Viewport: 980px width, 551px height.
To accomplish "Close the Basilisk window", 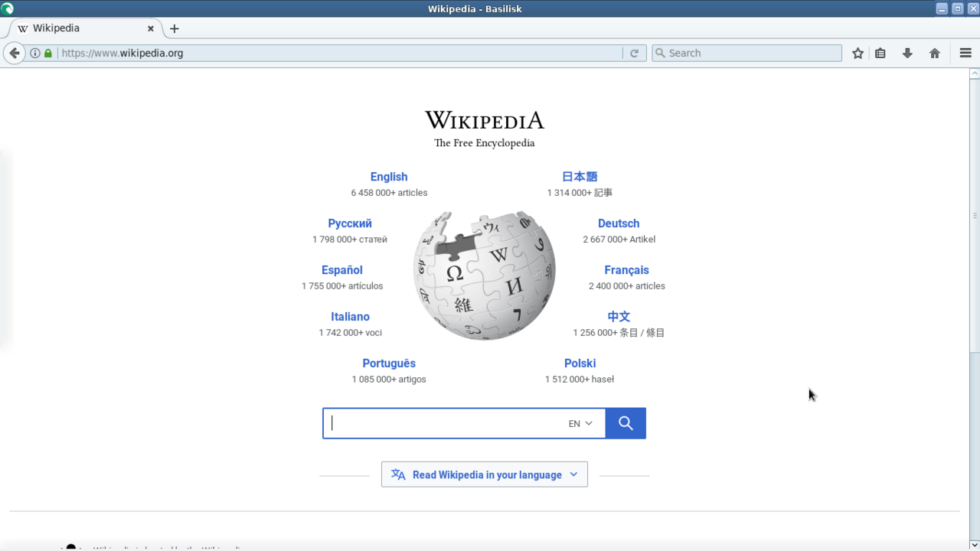I will click(973, 8).
